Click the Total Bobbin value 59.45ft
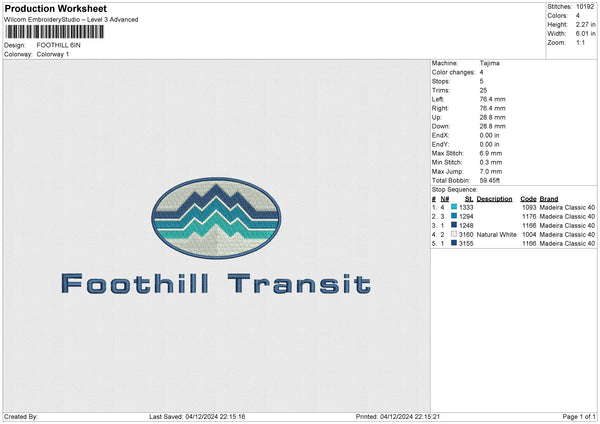Screen dimensions: 600x424 pos(494,178)
